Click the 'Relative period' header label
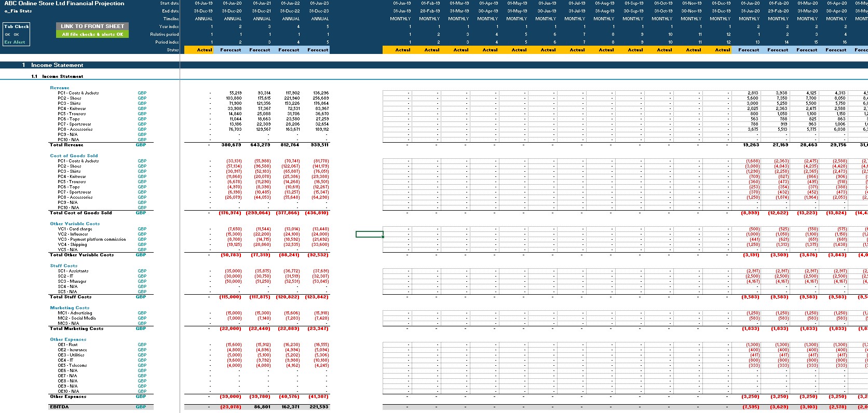This screenshot has width=868, height=413. (x=165, y=34)
